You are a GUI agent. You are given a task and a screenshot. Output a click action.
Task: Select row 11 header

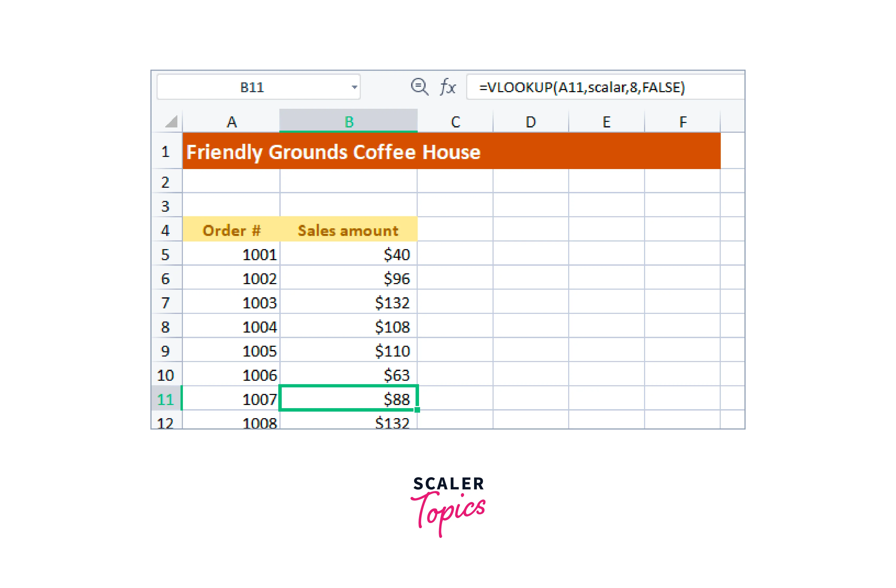(167, 398)
